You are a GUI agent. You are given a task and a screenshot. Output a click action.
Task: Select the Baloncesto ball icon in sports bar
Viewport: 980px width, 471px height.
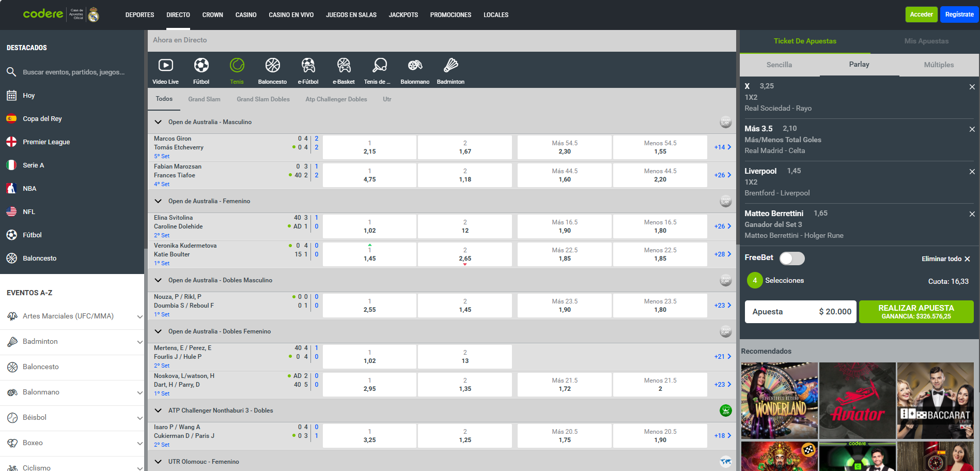tap(272, 65)
